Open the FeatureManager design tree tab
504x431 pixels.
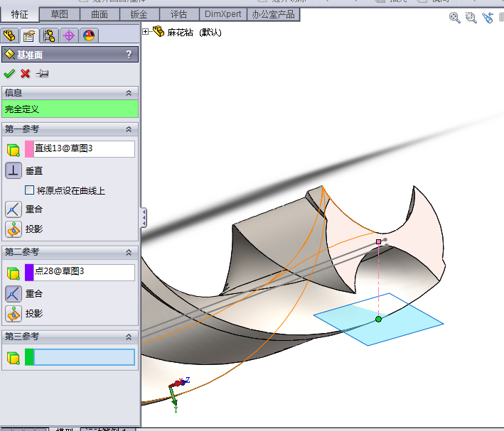pyautogui.click(x=10, y=36)
